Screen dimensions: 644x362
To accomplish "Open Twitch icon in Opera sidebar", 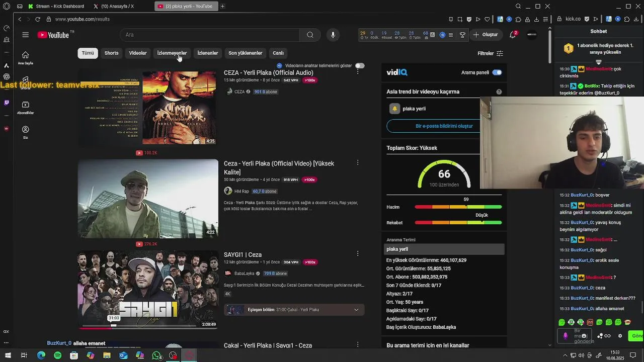I will tap(7, 103).
